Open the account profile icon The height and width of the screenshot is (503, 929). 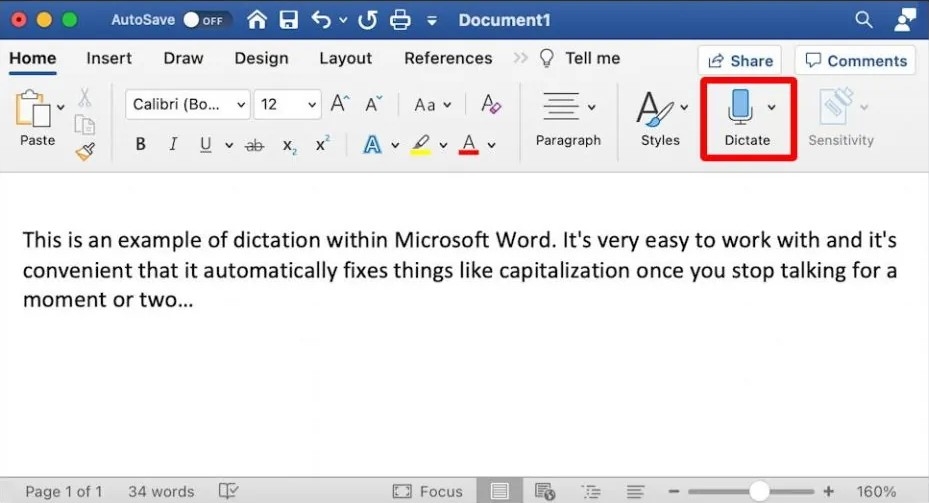[x=905, y=20]
